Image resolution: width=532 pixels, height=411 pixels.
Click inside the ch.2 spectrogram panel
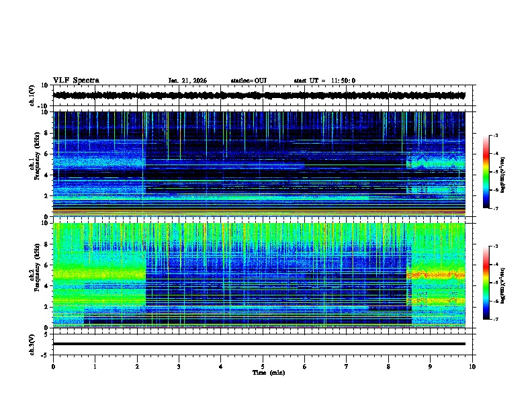(259, 275)
